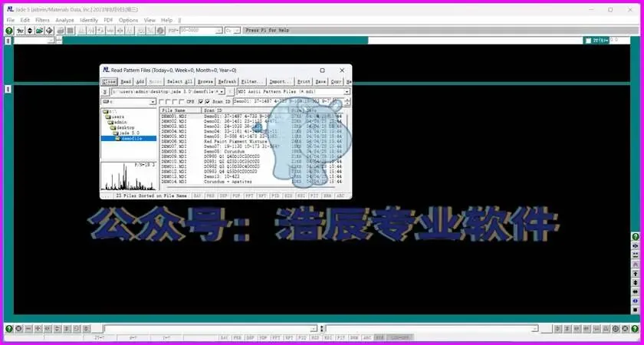Click the 2T(0) value field at the top right
This screenshot has height=345, width=644.
[619, 40]
